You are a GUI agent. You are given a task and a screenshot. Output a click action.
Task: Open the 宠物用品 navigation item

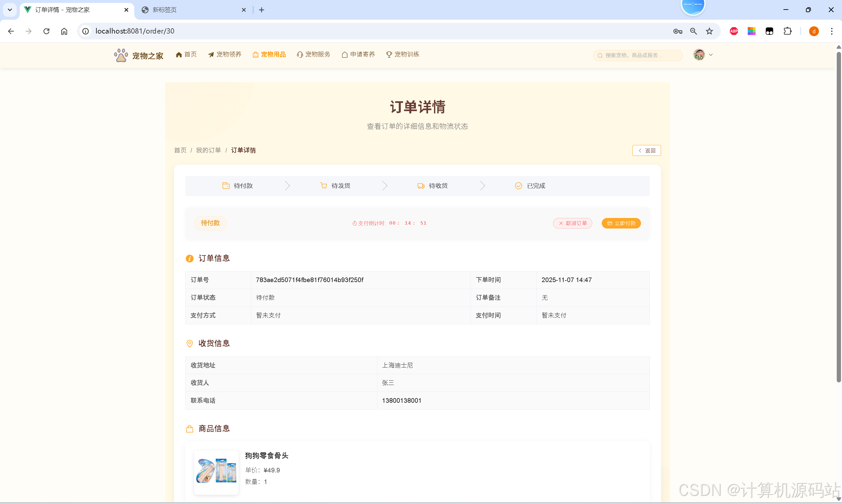[269, 54]
